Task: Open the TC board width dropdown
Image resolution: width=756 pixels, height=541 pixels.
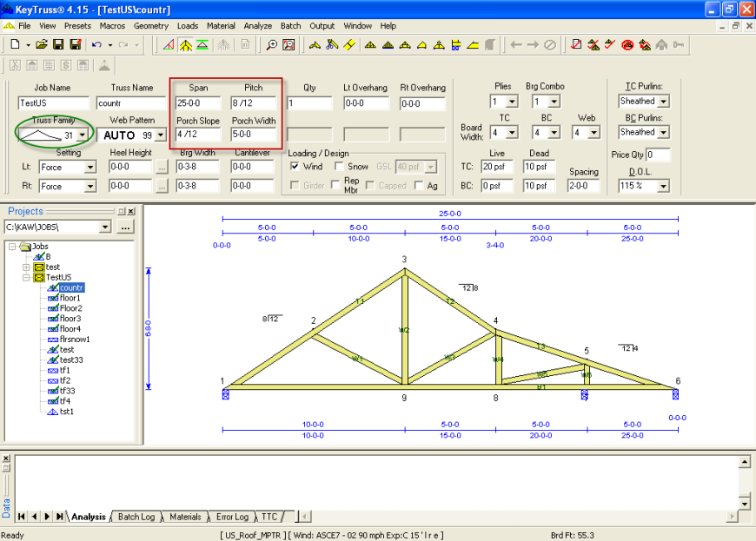Action: [512, 133]
